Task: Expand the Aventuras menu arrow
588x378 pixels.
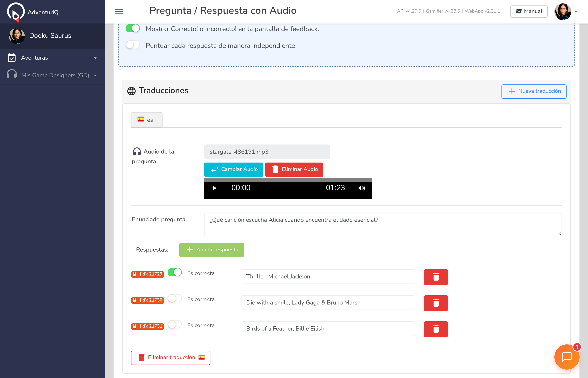Action: click(95, 58)
